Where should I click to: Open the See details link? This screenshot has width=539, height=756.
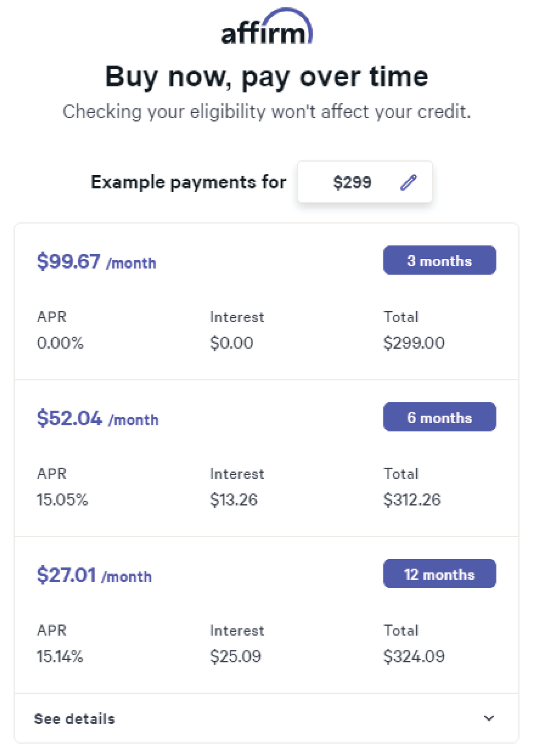pos(75,718)
